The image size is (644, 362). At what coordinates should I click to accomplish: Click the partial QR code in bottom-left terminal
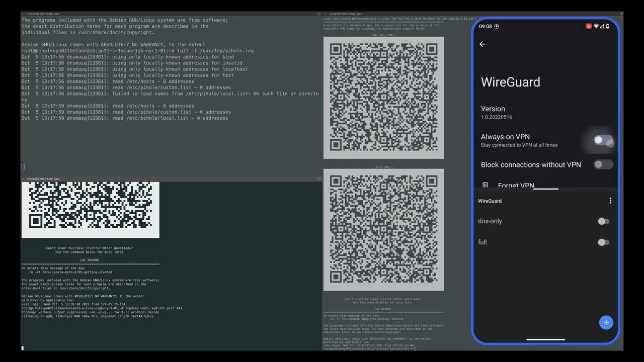click(x=91, y=210)
